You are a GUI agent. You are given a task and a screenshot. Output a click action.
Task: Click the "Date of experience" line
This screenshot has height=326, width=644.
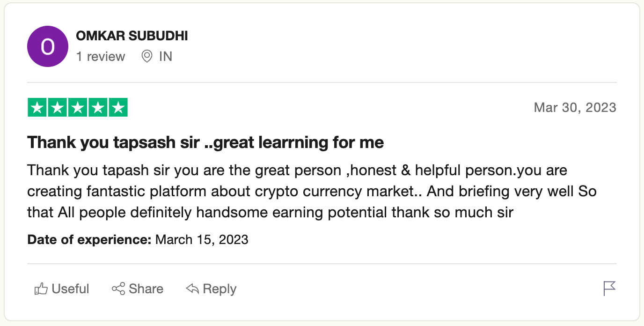[138, 240]
